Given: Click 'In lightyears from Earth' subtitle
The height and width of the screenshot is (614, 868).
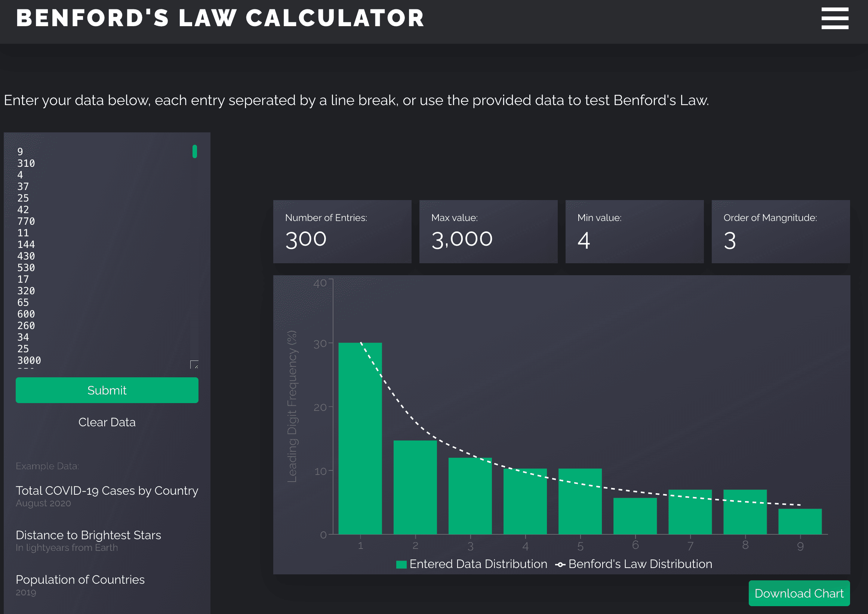Looking at the screenshot, I should tap(67, 547).
